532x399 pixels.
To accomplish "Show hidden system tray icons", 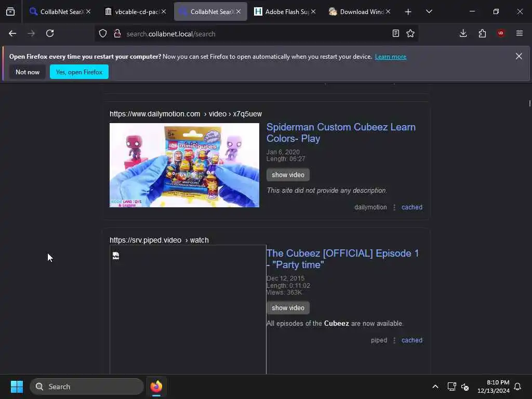I will pyautogui.click(x=435, y=387).
